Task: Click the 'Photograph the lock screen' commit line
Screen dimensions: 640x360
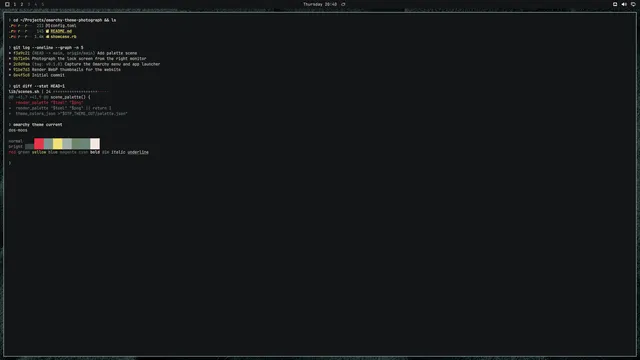Action: (89, 59)
